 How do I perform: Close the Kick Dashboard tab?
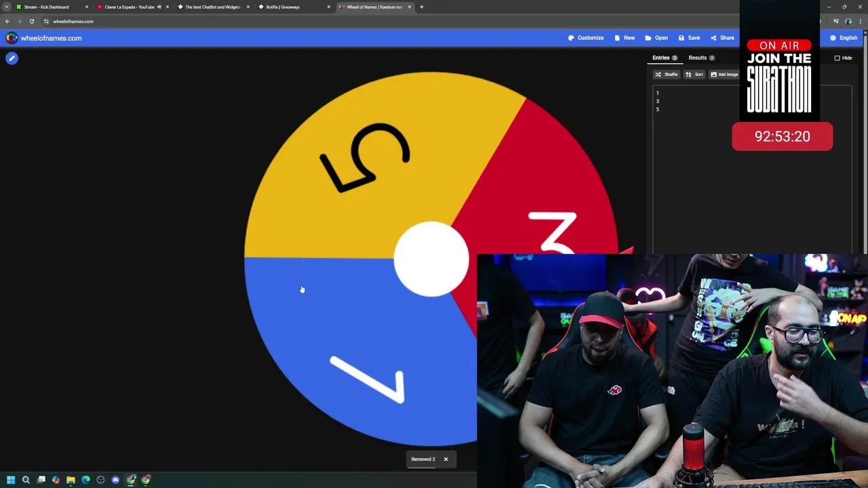[86, 7]
